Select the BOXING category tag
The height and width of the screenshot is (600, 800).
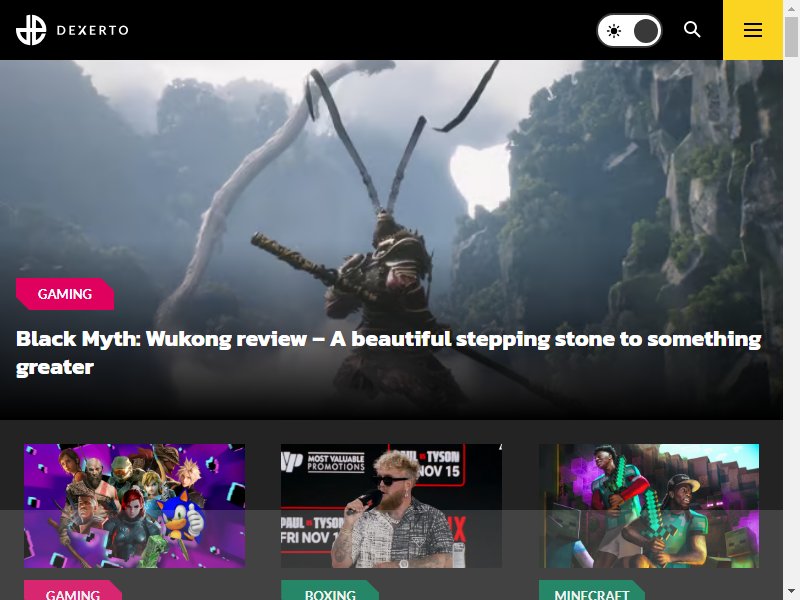[x=330, y=590]
